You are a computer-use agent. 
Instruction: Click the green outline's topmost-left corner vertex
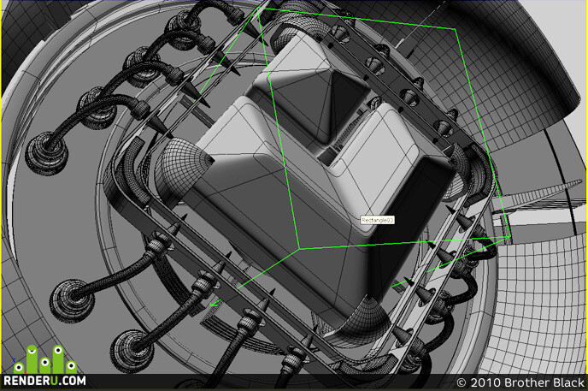click(258, 8)
